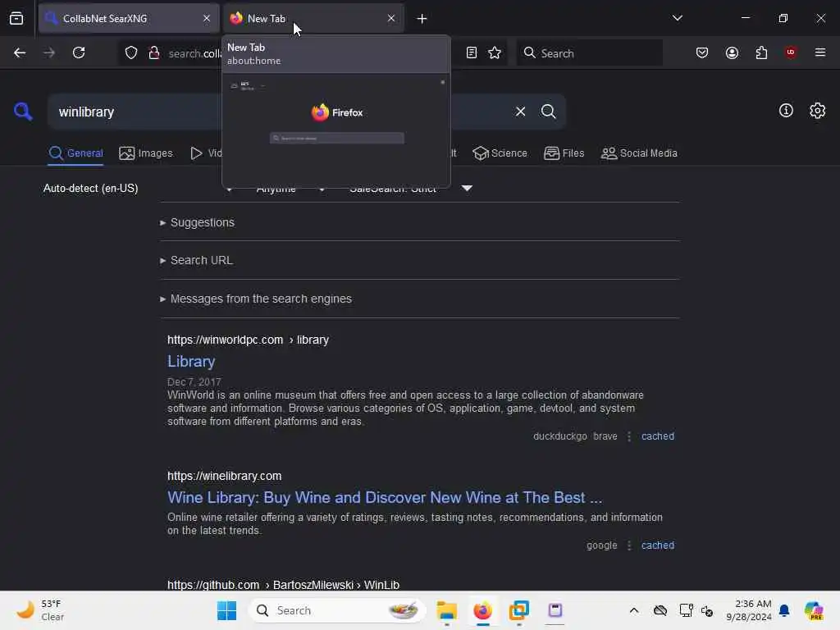Viewport: 840px width, 630px height.
Task: Bookmark this page with the star
Action: 495,52
